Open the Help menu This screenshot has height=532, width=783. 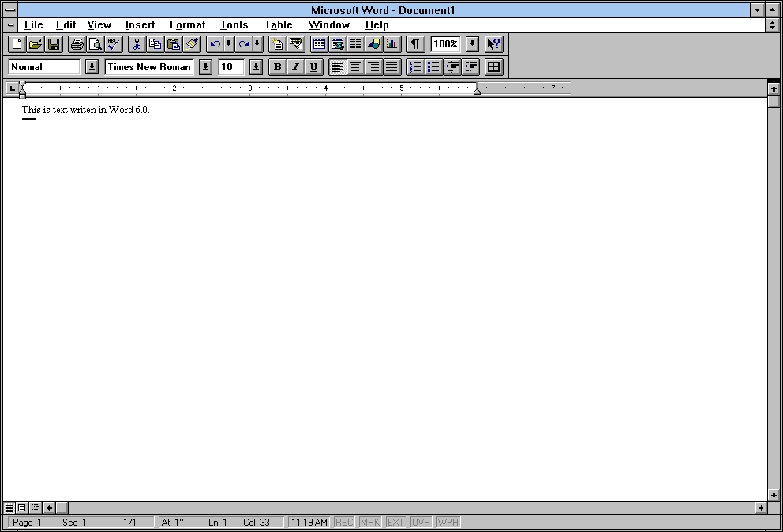tap(377, 25)
